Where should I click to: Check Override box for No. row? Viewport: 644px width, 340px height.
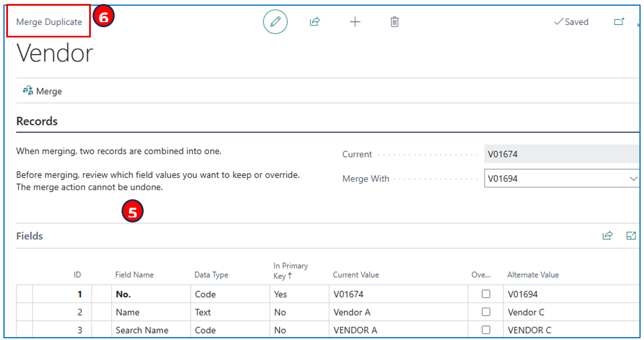486,294
